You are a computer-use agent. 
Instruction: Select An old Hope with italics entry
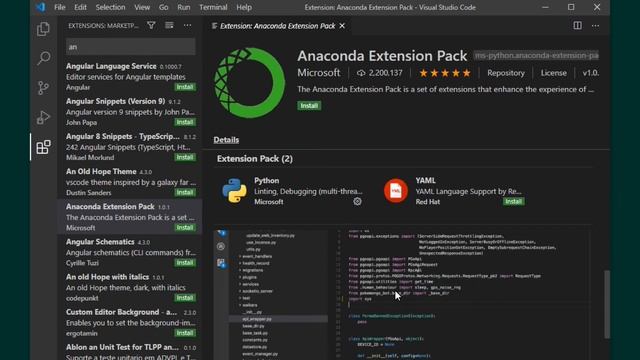click(130, 287)
